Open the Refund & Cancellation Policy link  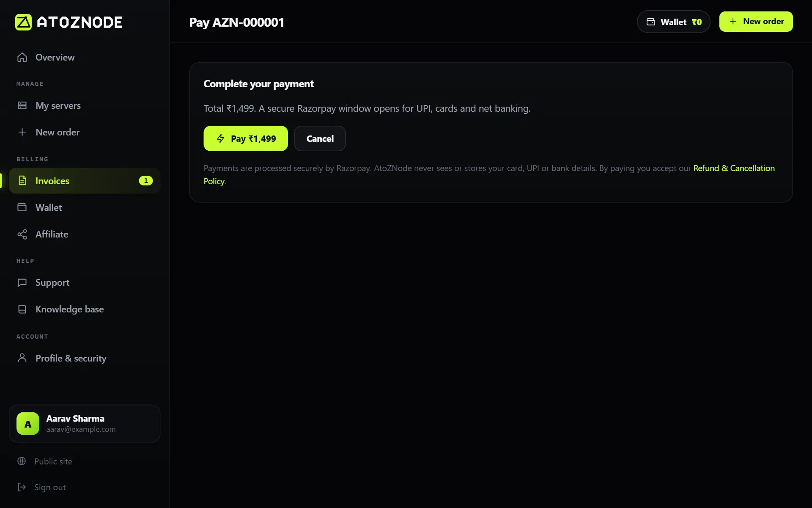coord(734,168)
